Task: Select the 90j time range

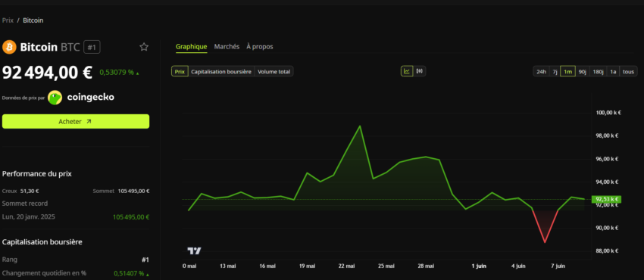Action: [582, 72]
